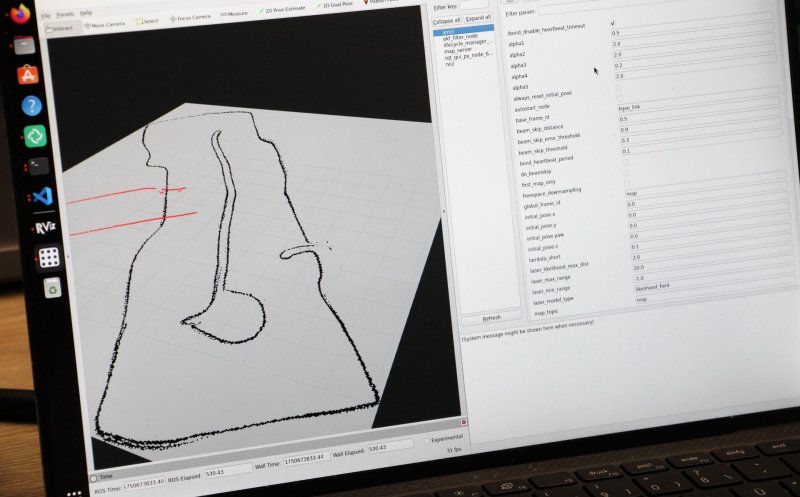Enable the do_beamskip checkbox
The width and height of the screenshot is (800, 497).
pyautogui.click(x=627, y=172)
